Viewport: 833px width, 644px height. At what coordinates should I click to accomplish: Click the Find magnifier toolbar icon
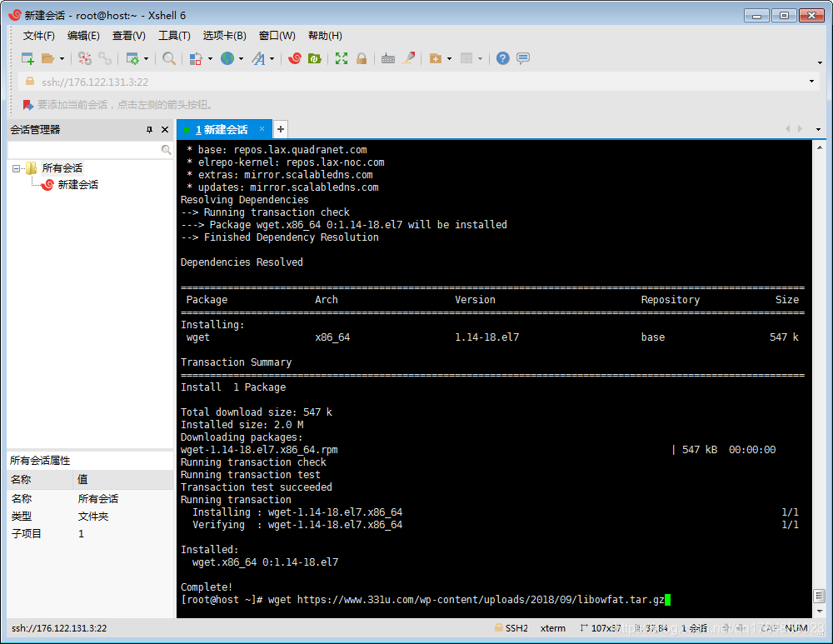click(x=169, y=58)
